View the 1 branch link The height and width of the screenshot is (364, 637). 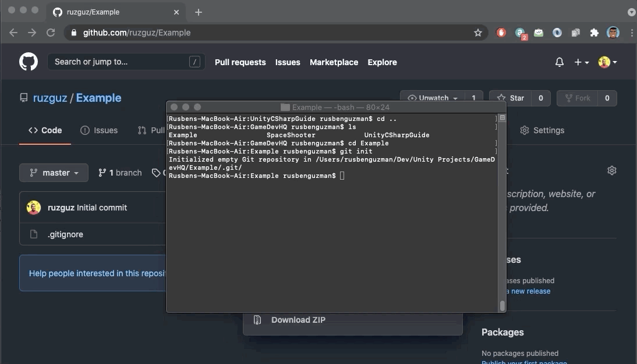120,173
